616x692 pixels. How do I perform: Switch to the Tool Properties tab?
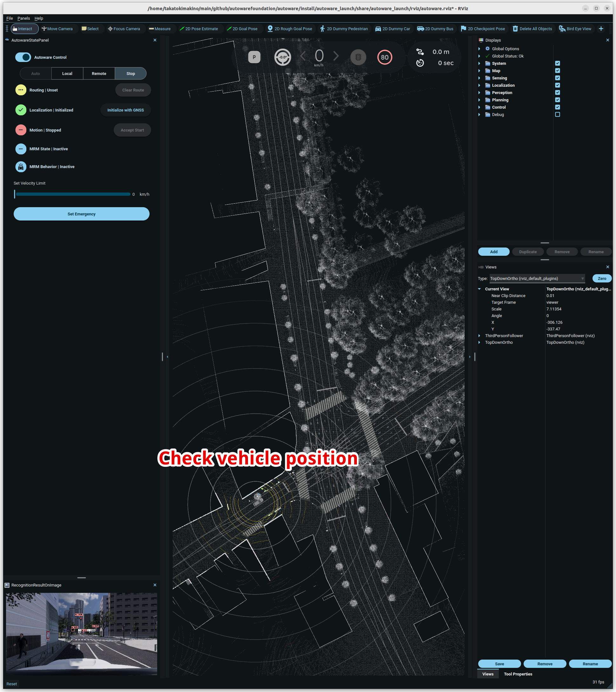518,674
